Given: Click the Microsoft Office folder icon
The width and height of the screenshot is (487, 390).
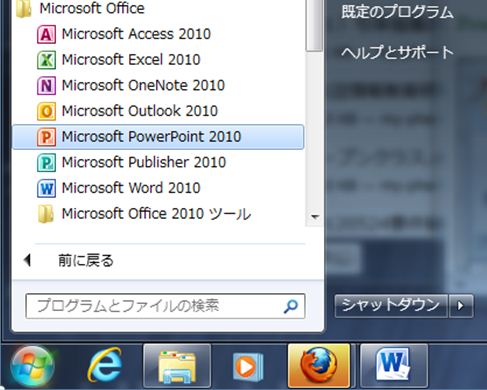Looking at the screenshot, I should tap(24, 9).
